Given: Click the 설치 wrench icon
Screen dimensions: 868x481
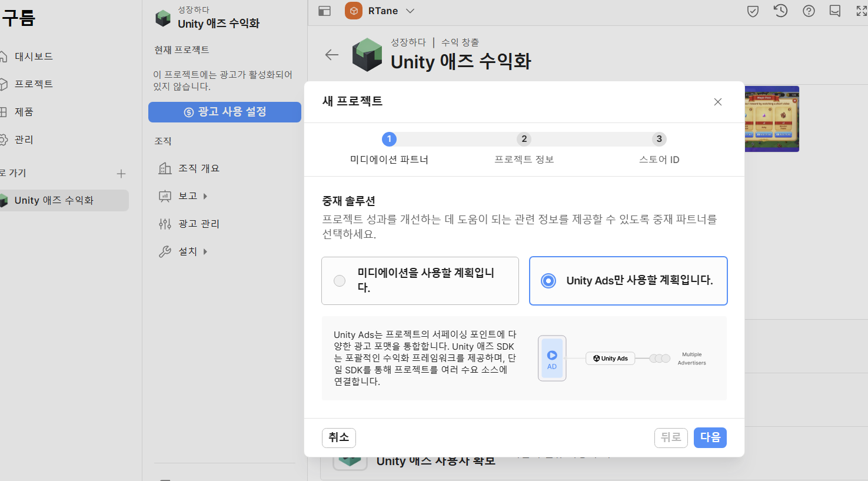Looking at the screenshot, I should [165, 251].
